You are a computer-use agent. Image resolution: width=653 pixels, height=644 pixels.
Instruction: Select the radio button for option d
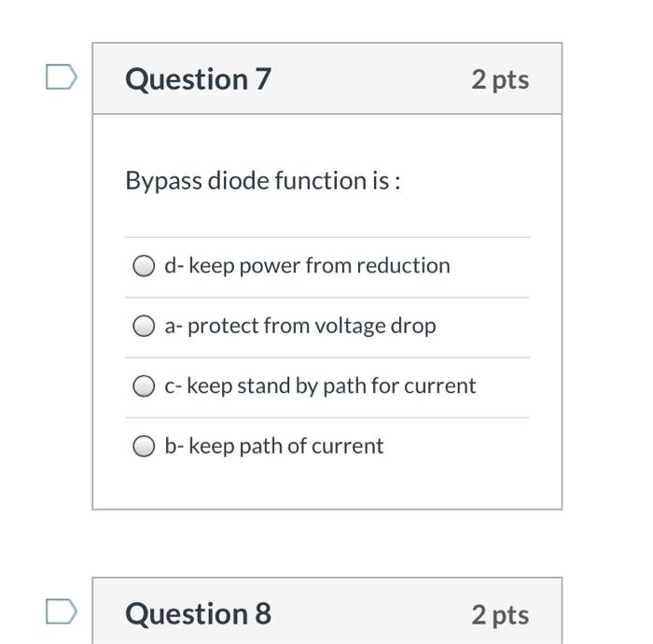coord(143,266)
